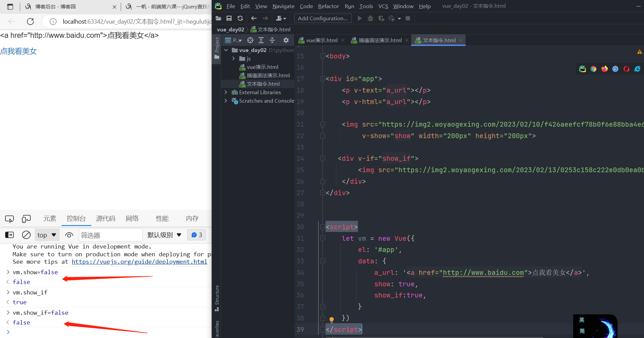Click the live expression eye icon in console
Viewport: 644px width, 338px height.
tap(69, 235)
